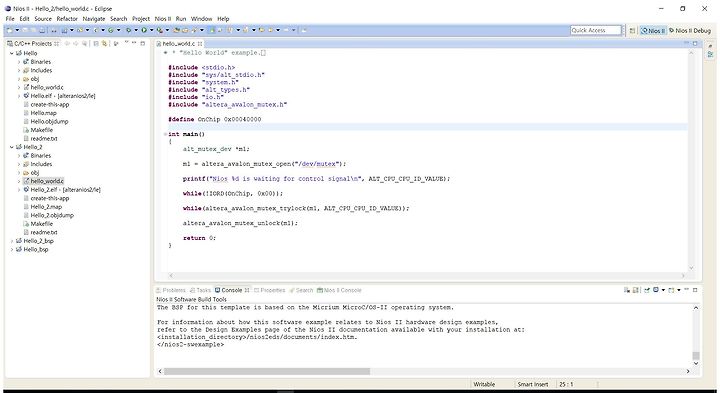Open the New file dropdown arrow
720x393 pixels.
[17, 30]
